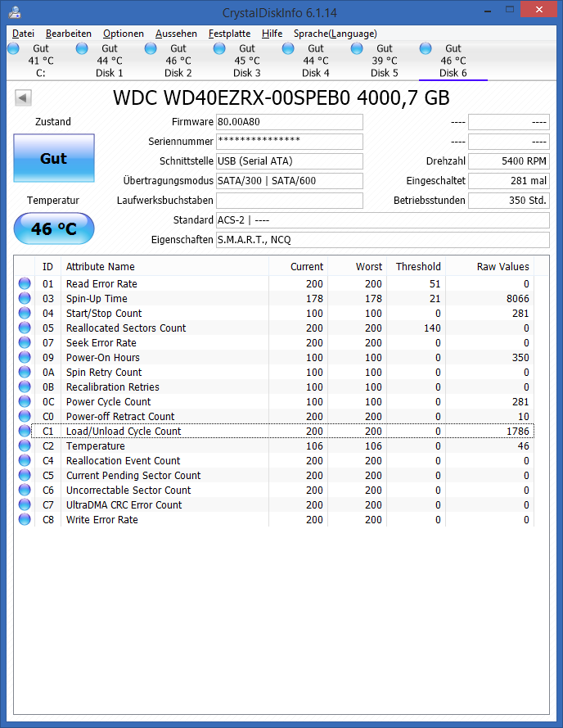Click the Betriebsstunden field showing 350 Std.

pyautogui.click(x=509, y=201)
